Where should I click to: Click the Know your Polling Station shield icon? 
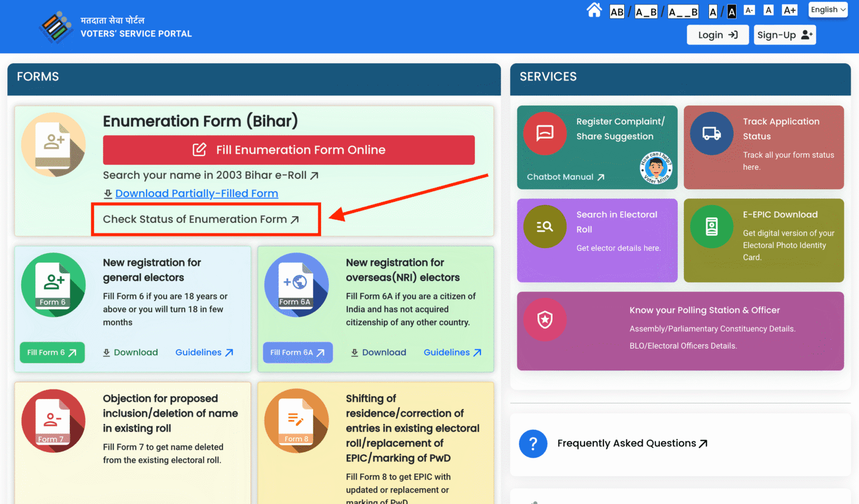coord(544,320)
